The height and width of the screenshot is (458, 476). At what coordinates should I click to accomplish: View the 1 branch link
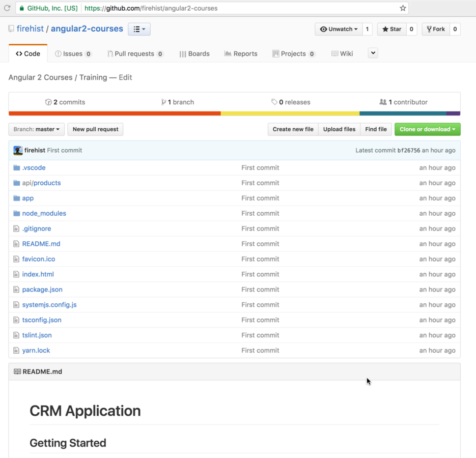pos(178,102)
